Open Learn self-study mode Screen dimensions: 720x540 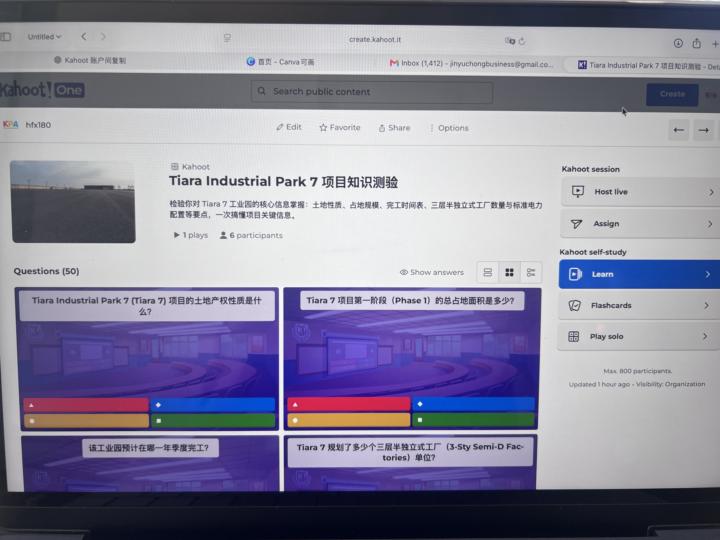[639, 274]
